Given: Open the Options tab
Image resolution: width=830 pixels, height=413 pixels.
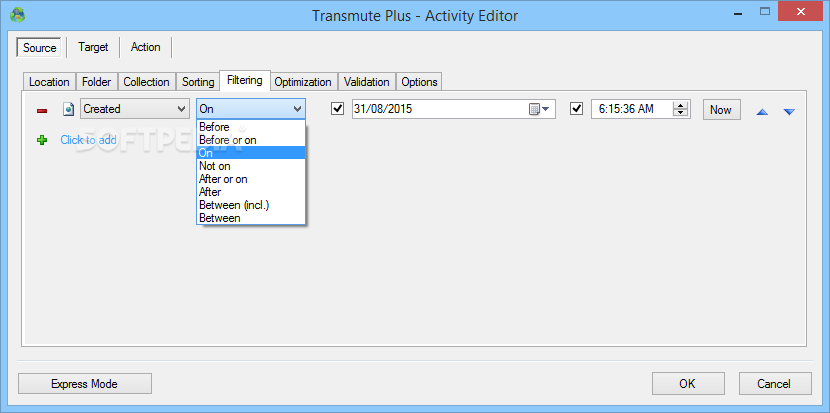Looking at the screenshot, I should 419,82.
